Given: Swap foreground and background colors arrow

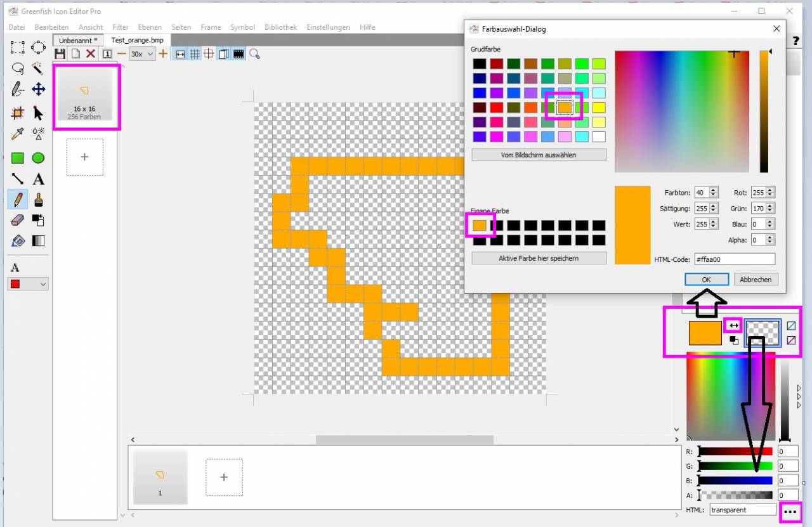Looking at the screenshot, I should (733, 325).
